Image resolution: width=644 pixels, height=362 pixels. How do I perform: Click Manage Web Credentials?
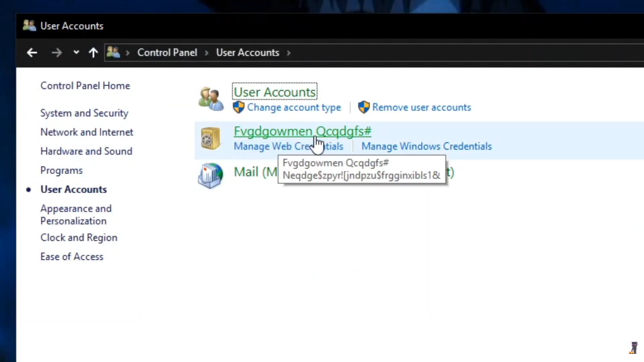288,146
